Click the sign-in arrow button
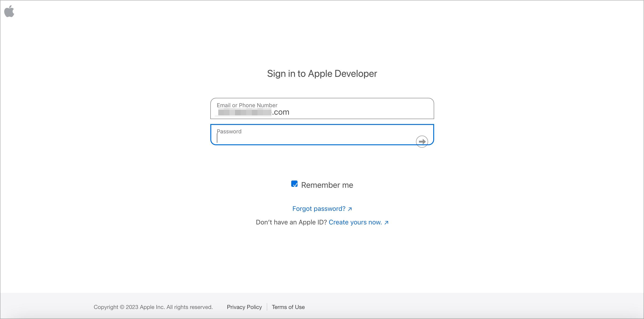The width and height of the screenshot is (644, 319). tap(422, 142)
